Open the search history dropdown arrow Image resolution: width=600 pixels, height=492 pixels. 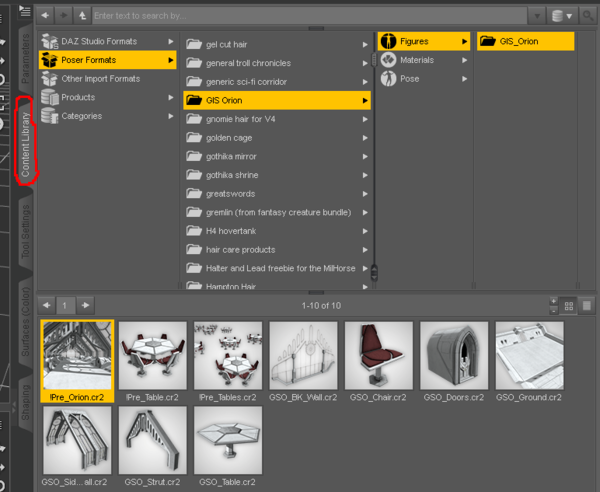coord(537,16)
